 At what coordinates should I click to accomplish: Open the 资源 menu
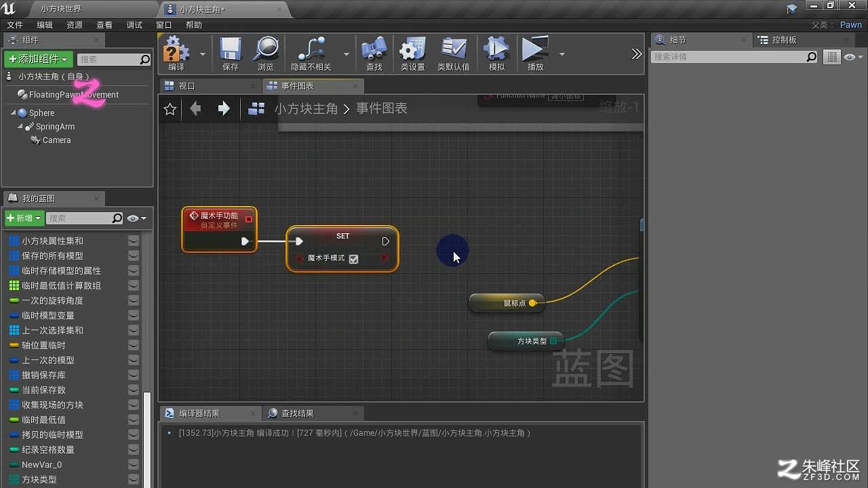pyautogui.click(x=75, y=25)
